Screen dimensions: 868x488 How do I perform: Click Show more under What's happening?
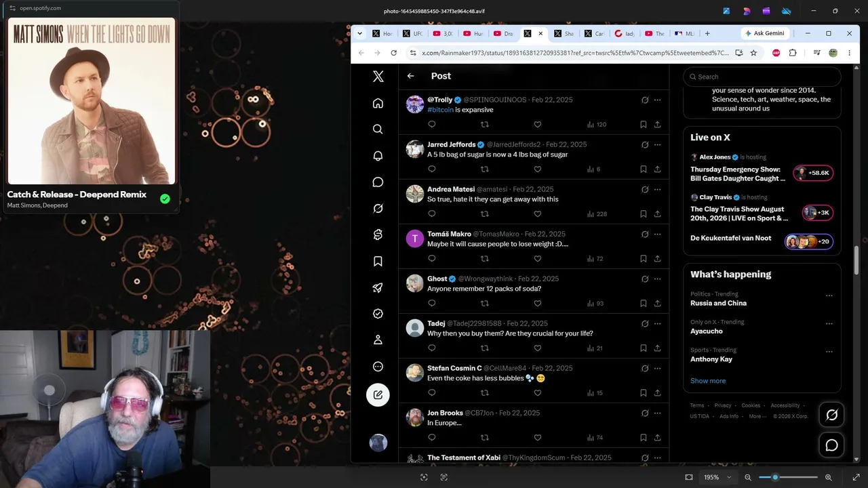tap(708, 381)
